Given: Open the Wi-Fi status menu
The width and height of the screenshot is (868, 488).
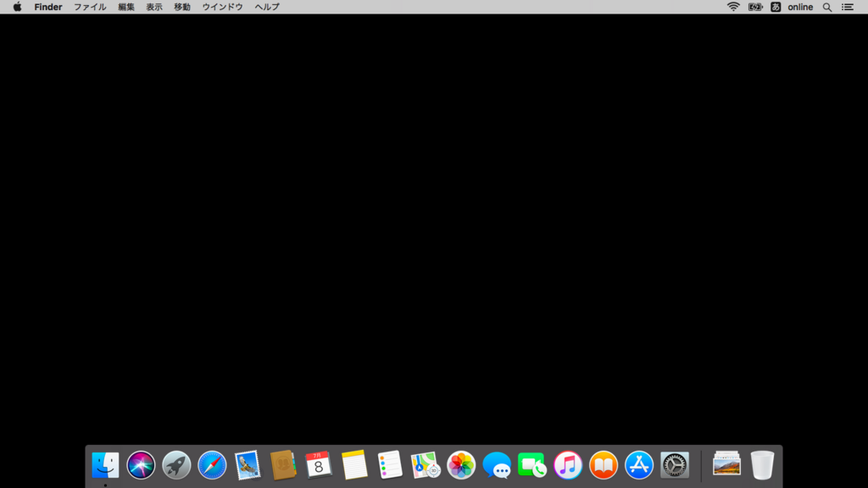Looking at the screenshot, I should point(731,7).
